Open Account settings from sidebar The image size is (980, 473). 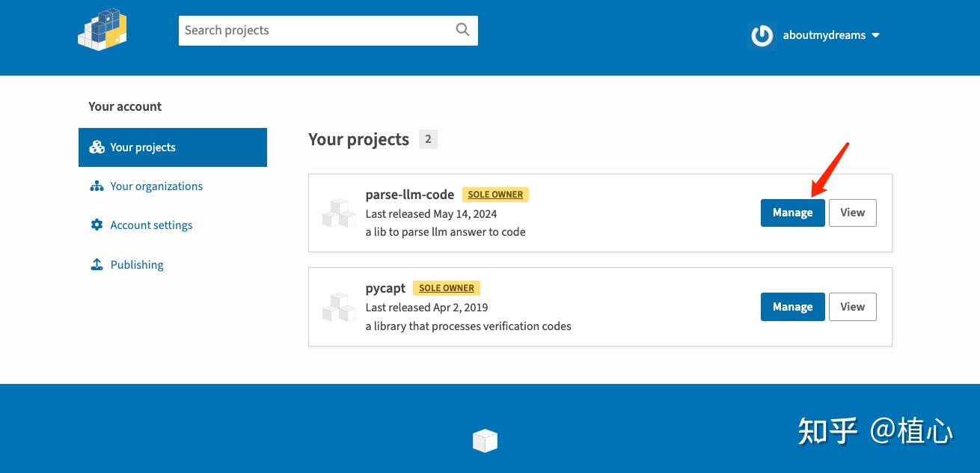[151, 225]
